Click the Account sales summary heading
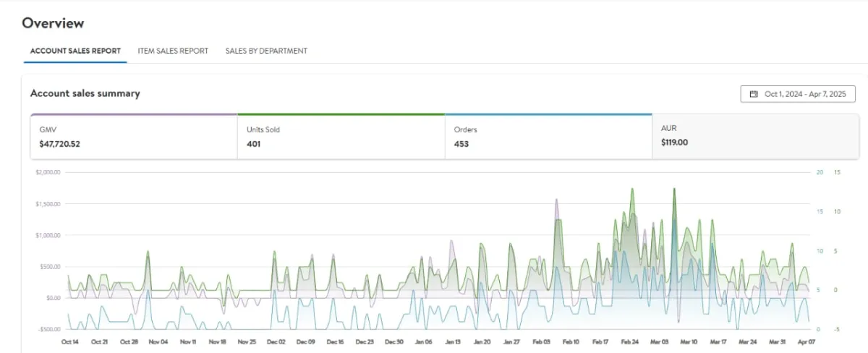Image resolution: width=868 pixels, height=353 pixels. pos(85,93)
